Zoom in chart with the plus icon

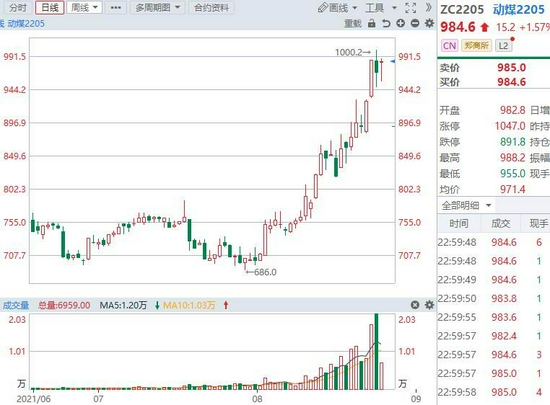point(401,23)
